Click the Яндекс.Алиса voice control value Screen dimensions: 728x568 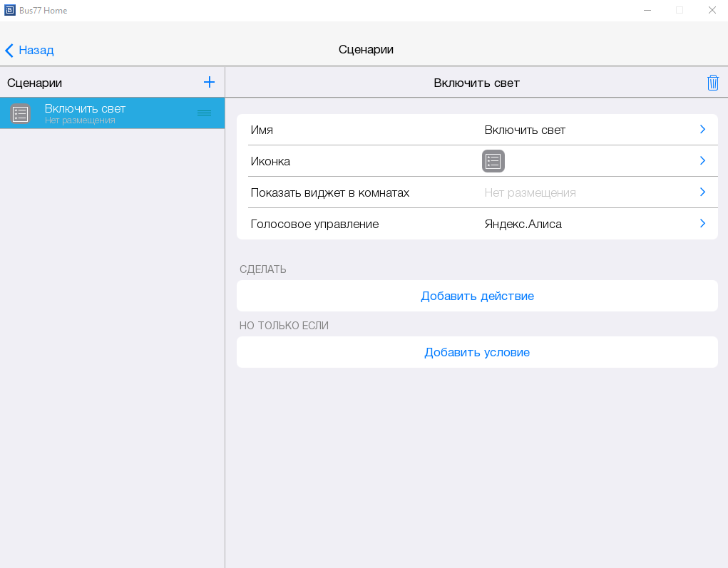click(523, 224)
